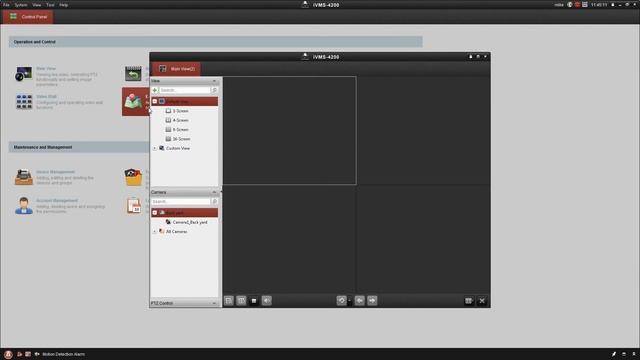The height and width of the screenshot is (360, 640).
Task: Select the bottom-right video cell
Action: (423, 239)
